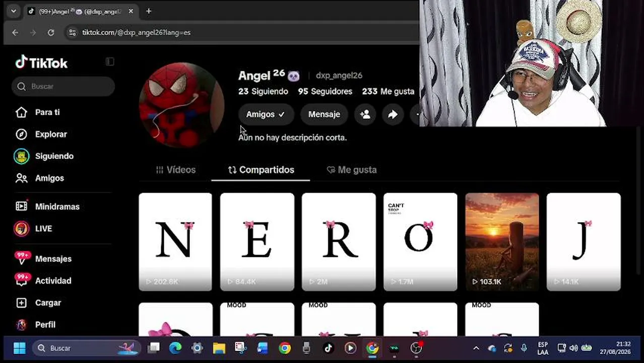
Task: Open the sunset field video with 103.1K views
Action: [502, 242]
